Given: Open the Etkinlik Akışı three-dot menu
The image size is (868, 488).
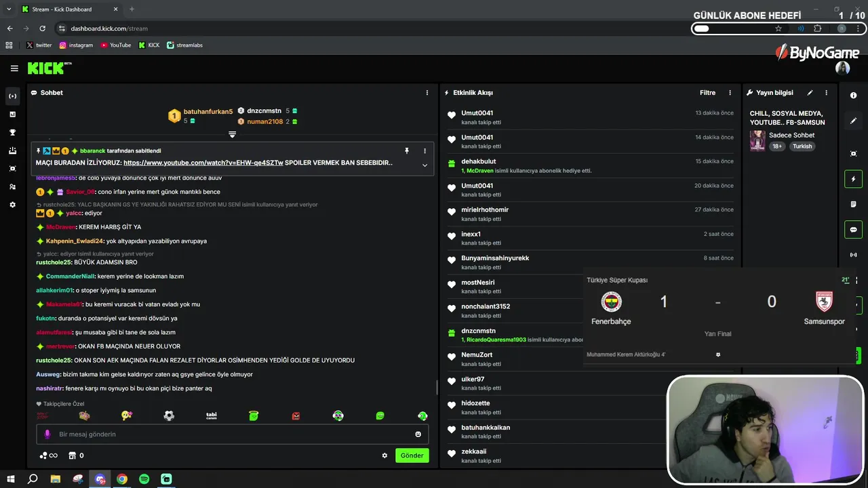Looking at the screenshot, I should 730,93.
